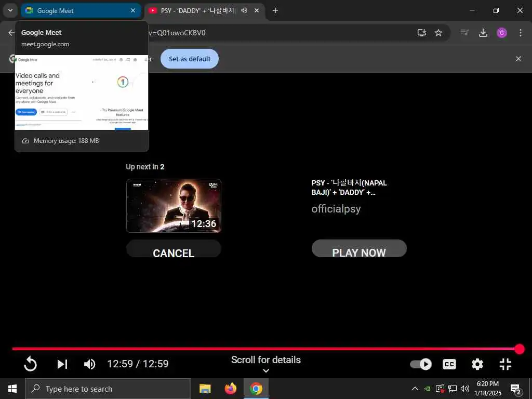The width and height of the screenshot is (532, 399).
Task: Skip to next video in player
Action: click(x=62, y=364)
